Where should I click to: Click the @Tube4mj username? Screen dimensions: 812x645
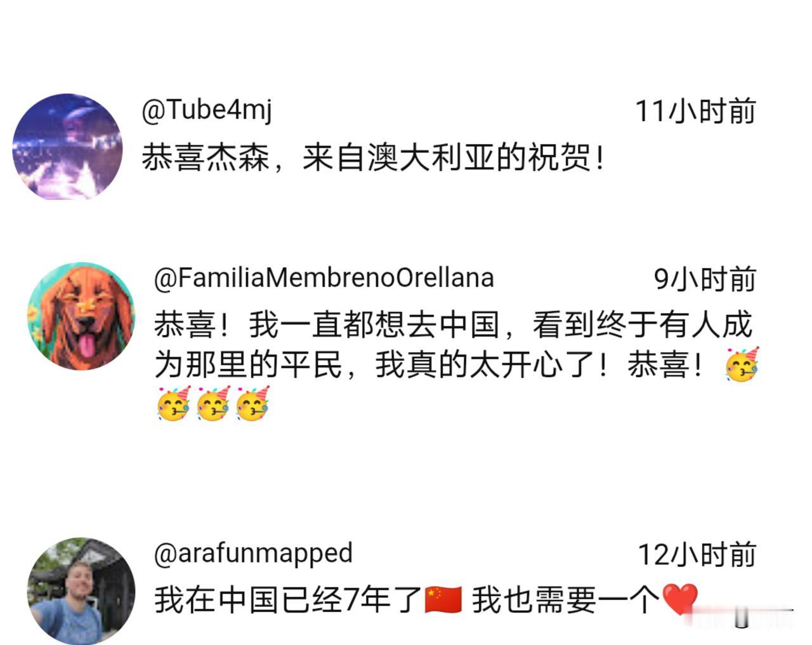207,110
